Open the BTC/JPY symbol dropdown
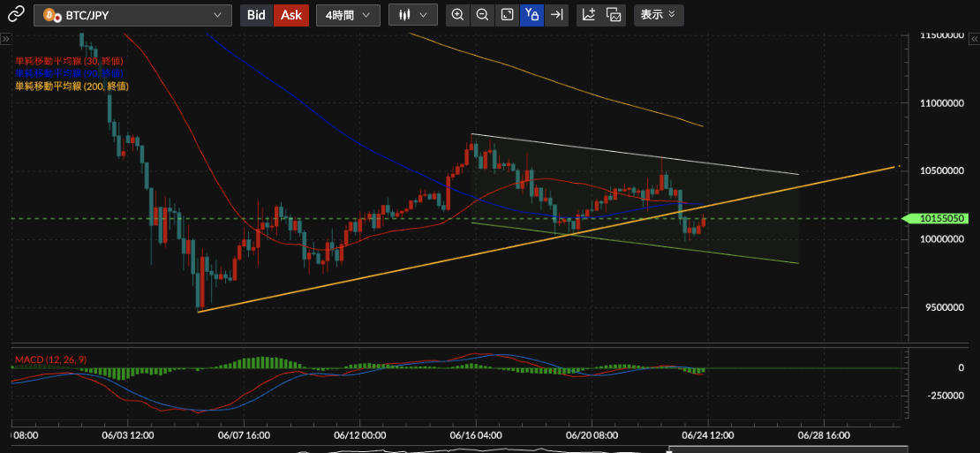 point(132,15)
